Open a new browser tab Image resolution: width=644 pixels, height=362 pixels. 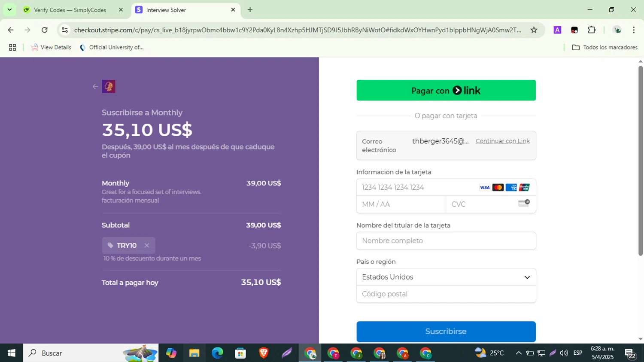click(250, 10)
